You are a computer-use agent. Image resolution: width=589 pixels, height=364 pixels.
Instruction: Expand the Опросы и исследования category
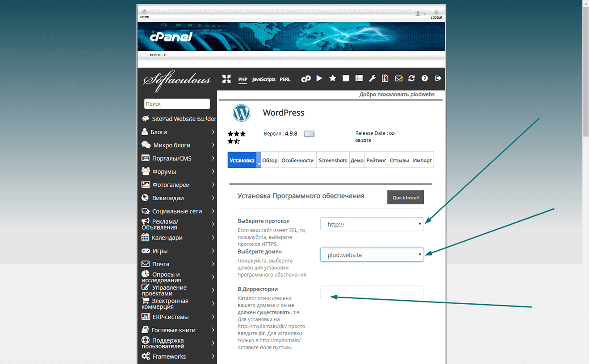(178, 277)
